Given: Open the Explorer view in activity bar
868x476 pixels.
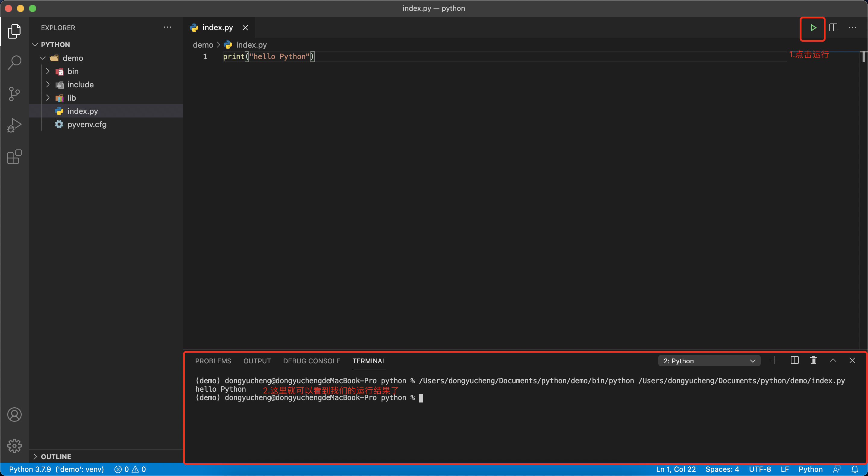Looking at the screenshot, I should tap(14, 31).
